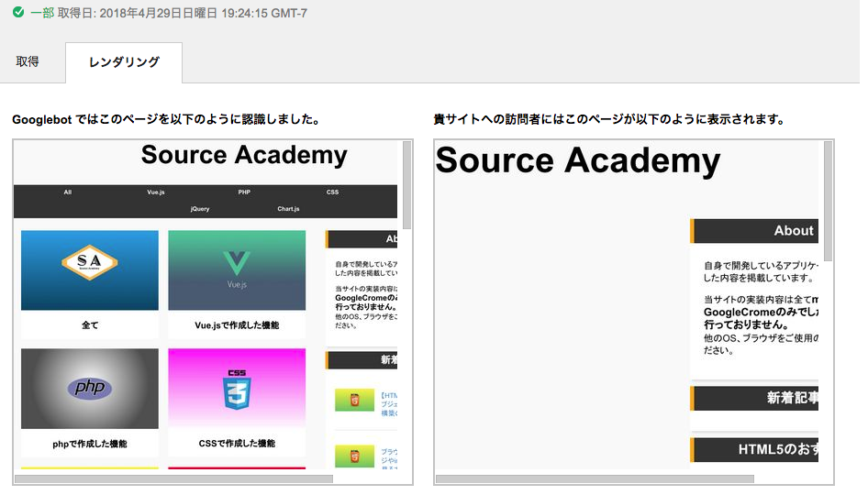Screen dimensions: 868x495
Task: Click the All nav item in Googlebot preview
Action: point(68,192)
